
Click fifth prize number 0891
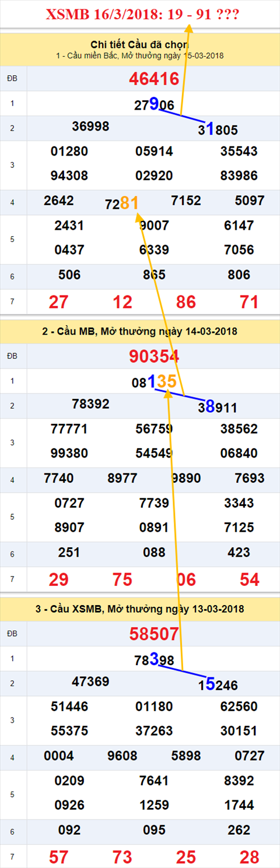154,527
